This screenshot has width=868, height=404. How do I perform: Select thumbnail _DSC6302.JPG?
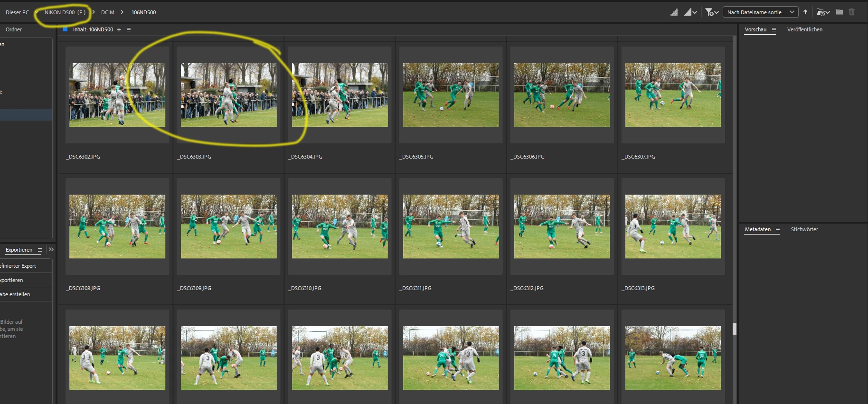coord(117,95)
